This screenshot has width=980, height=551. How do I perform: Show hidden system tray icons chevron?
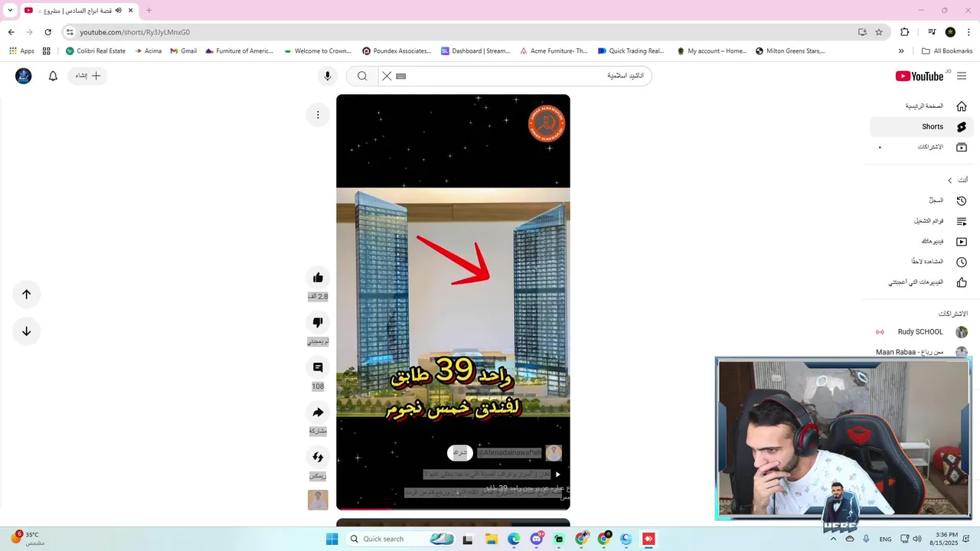834,539
